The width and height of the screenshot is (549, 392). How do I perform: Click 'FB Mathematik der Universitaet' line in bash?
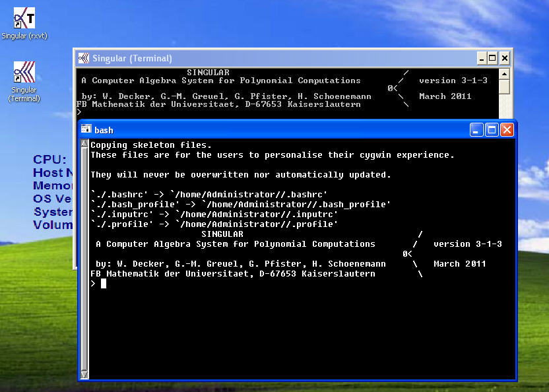232,274
